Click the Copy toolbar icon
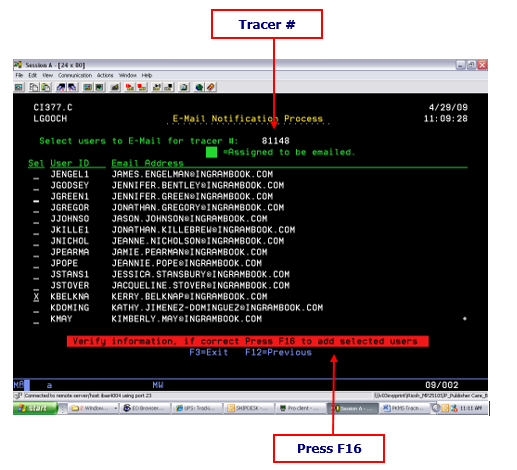The width and height of the screenshot is (517, 470). [x=34, y=87]
